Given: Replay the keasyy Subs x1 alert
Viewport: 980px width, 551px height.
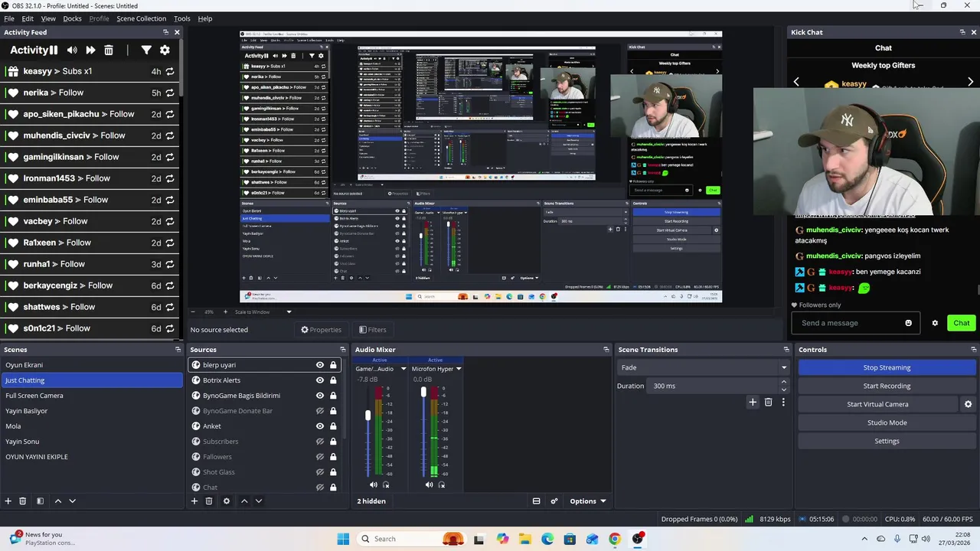Looking at the screenshot, I should coord(169,71).
